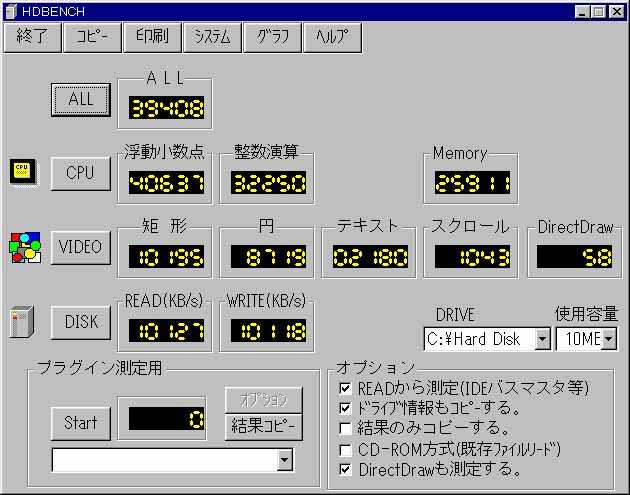The width and height of the screenshot is (630, 495).
Task: Click the plugin Start button
Action: [81, 423]
